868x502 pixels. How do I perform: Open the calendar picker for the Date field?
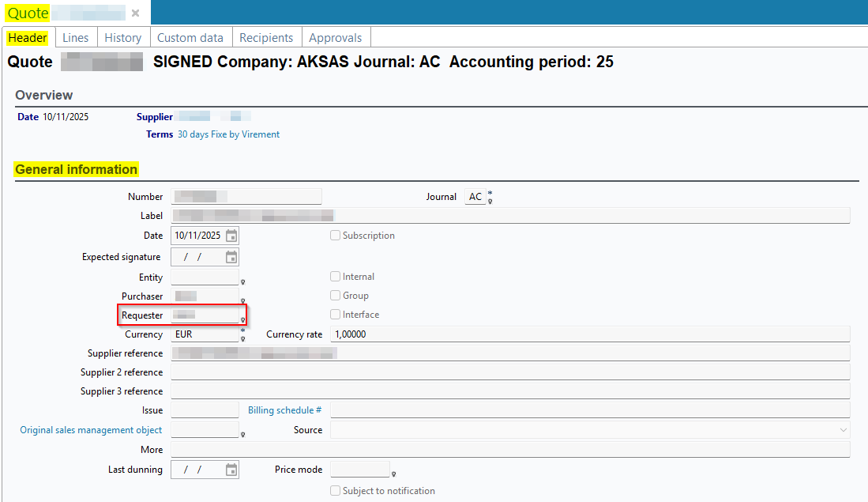[231, 236]
